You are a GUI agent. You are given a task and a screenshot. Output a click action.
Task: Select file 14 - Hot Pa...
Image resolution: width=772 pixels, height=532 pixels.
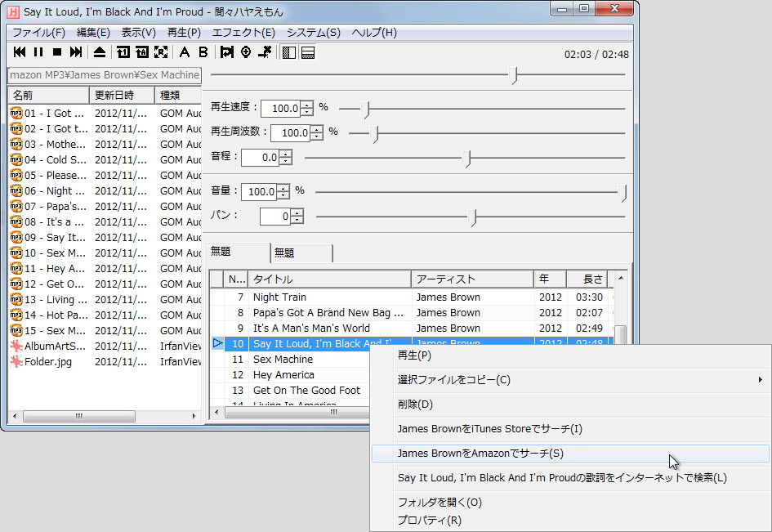[48, 315]
